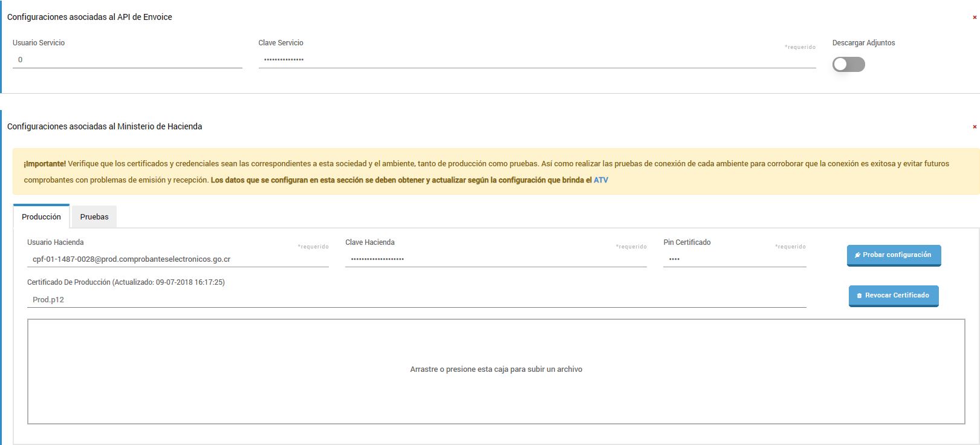
Task: Click the Revocar Certificado button
Action: click(x=894, y=296)
